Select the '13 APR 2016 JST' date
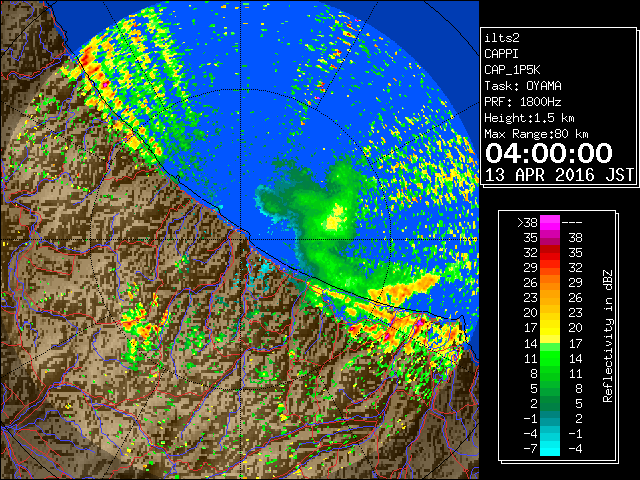This screenshot has width=640, height=480. pyautogui.click(x=560, y=175)
